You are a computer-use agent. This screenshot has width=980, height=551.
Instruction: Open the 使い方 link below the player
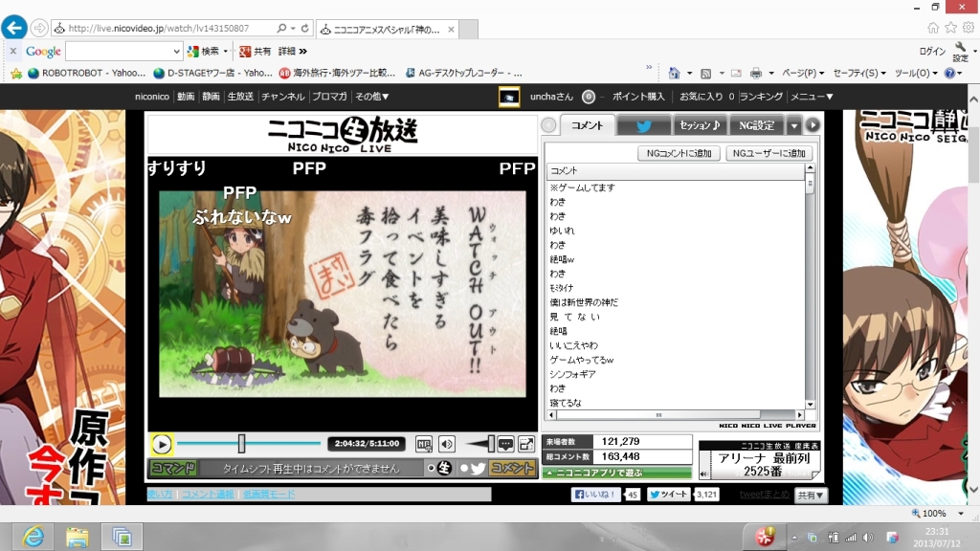[x=160, y=495]
